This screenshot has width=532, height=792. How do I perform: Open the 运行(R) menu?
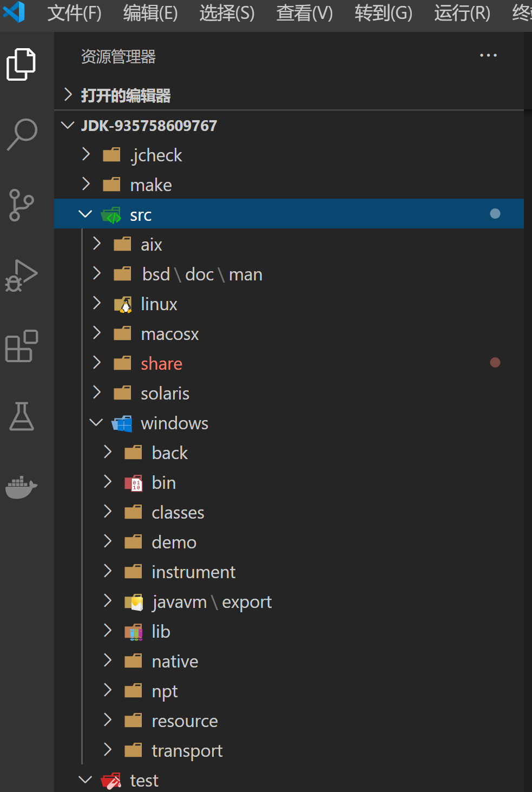coord(462,12)
